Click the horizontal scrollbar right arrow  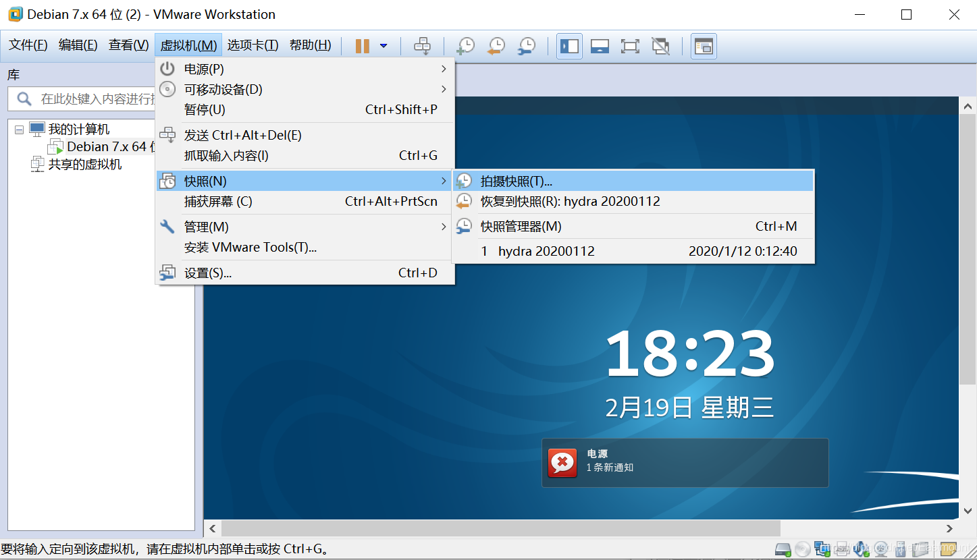coord(949,528)
